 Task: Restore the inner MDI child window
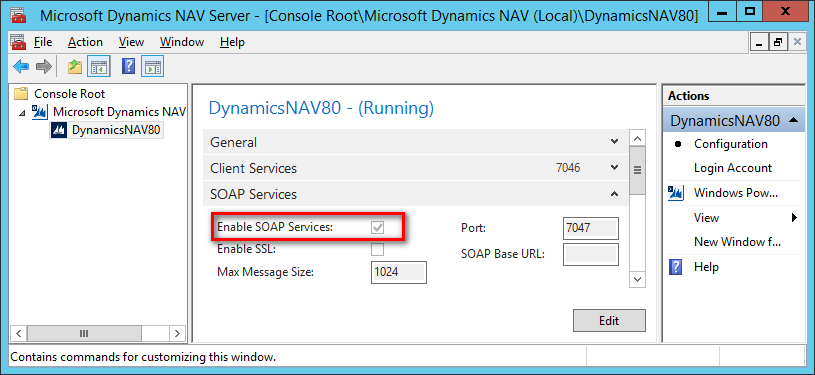coord(778,42)
